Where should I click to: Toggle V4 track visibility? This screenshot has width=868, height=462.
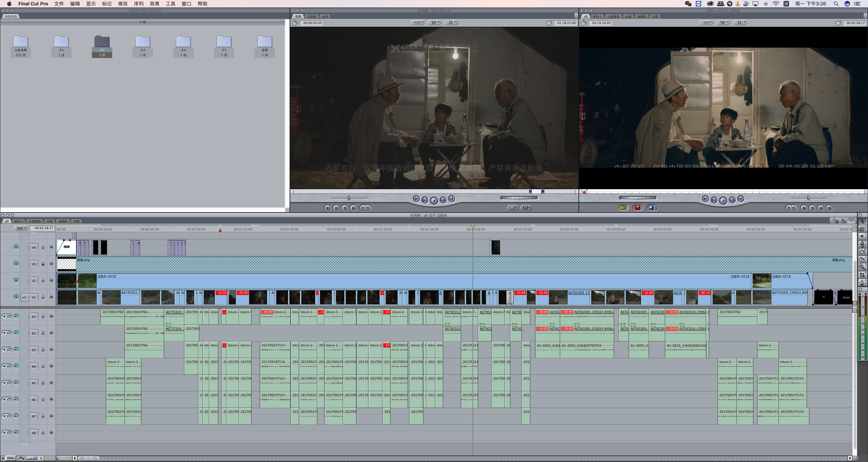16,247
